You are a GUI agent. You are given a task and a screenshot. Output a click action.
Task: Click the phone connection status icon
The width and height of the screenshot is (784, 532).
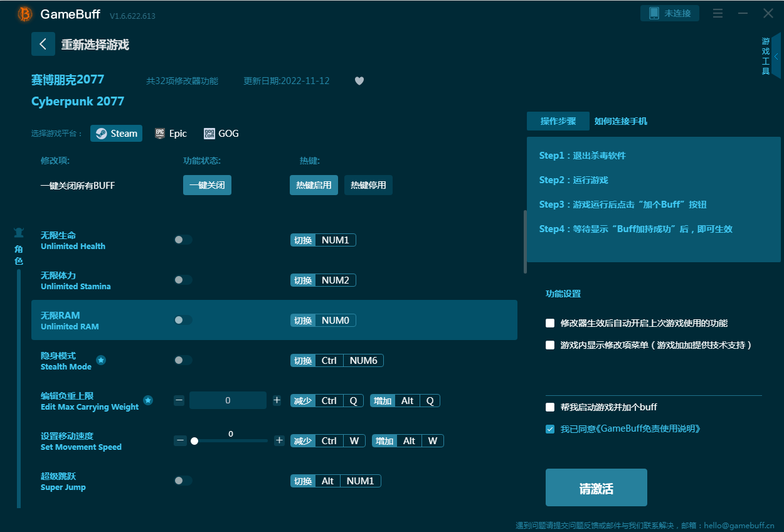[654, 13]
